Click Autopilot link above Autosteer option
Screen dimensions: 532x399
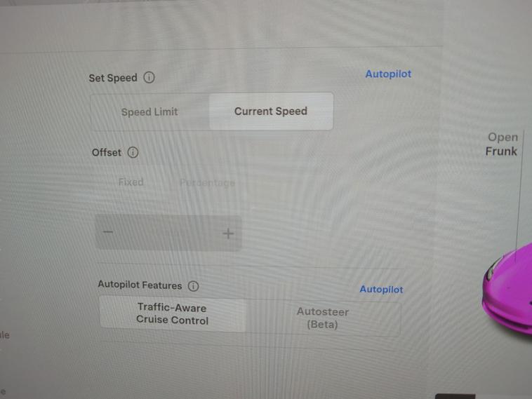click(381, 289)
